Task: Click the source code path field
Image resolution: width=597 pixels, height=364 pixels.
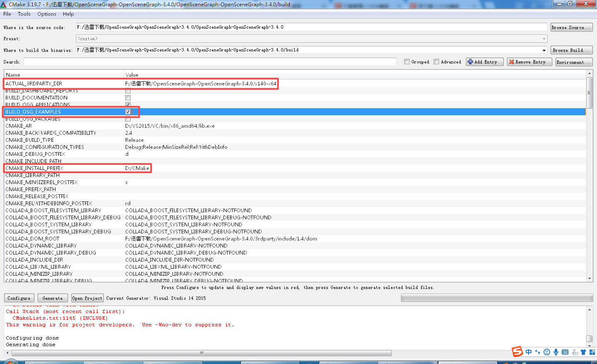Action: point(311,27)
